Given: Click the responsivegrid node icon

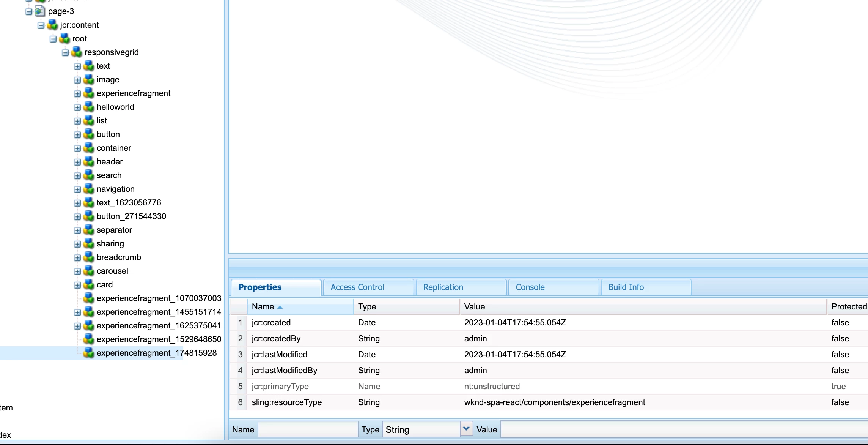Looking at the screenshot, I should (76, 52).
